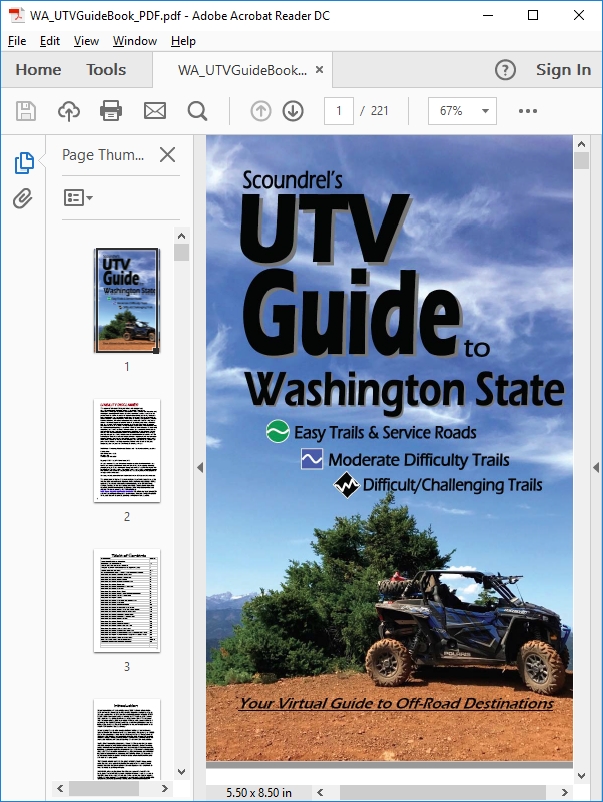Image resolution: width=603 pixels, height=802 pixels.
Task: Expand right tools pane arrow
Action: click(596, 467)
